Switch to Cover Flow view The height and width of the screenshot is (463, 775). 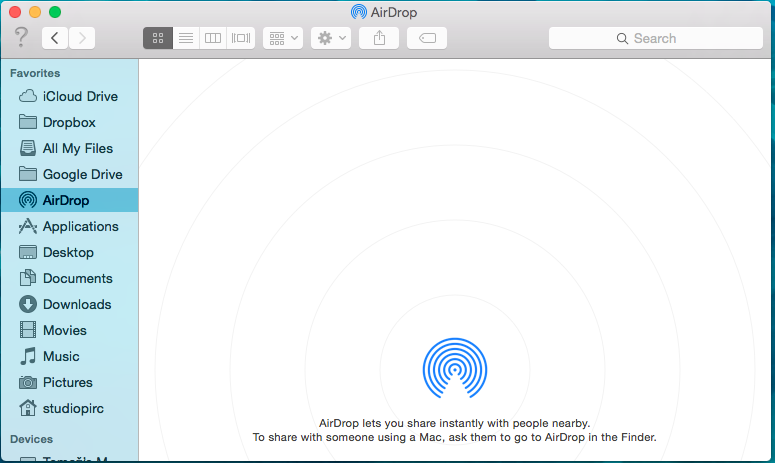(241, 38)
